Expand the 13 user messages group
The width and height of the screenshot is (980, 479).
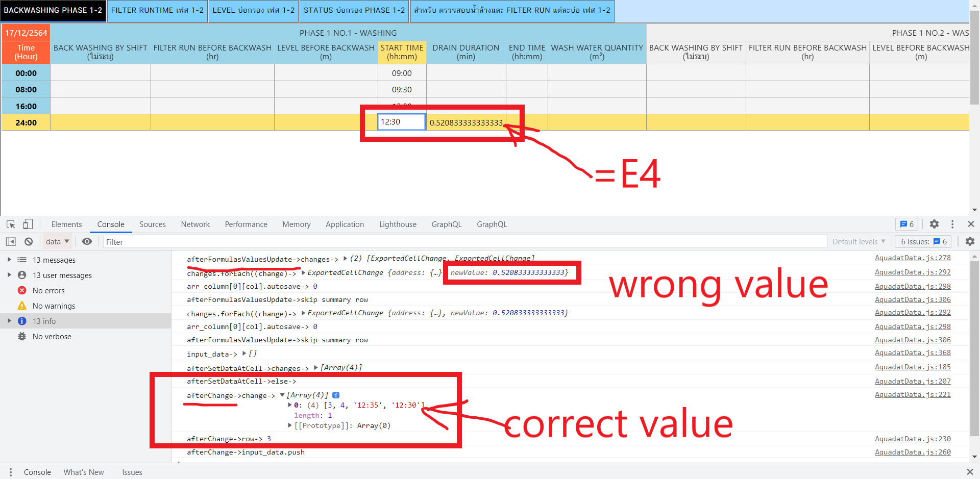[x=9, y=275]
